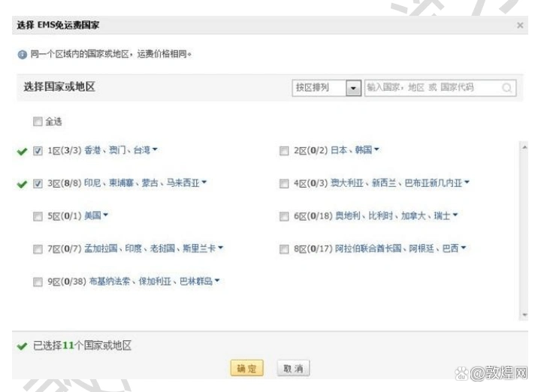Expand the 7区 孟加拉国、印度 country list

[221, 248]
